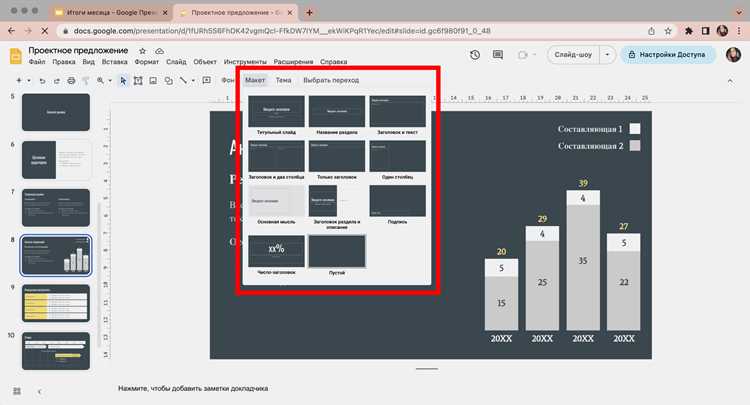Expand the line type dropdown arrow
750x405 pixels.
[193, 81]
